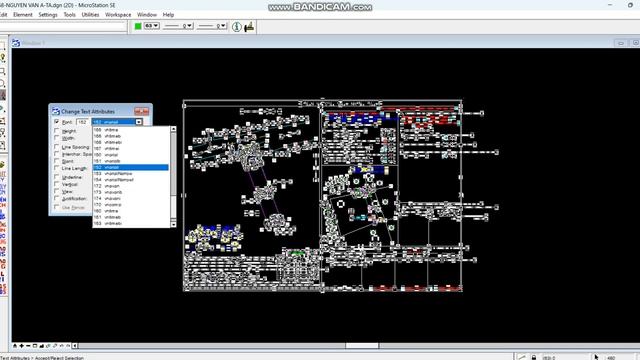Select font 181 in the list
Viewport: 640px width, 360px height.
[131, 217]
